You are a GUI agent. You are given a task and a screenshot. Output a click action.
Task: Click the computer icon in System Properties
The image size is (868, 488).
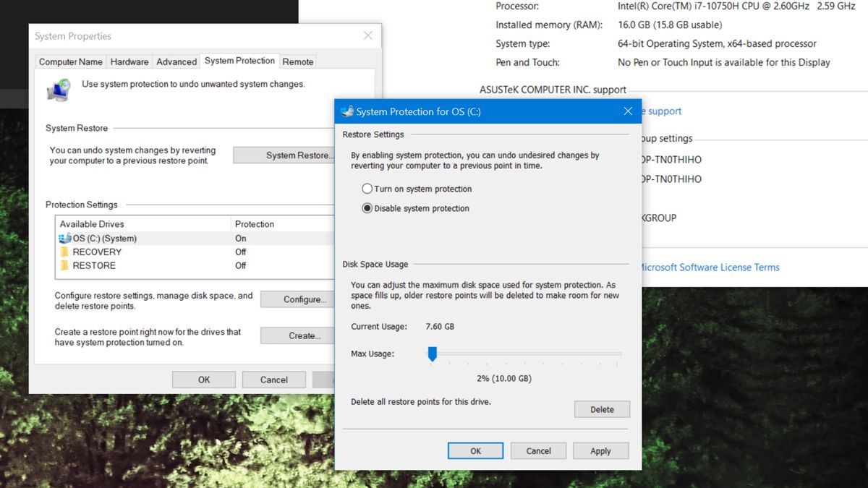coord(58,89)
